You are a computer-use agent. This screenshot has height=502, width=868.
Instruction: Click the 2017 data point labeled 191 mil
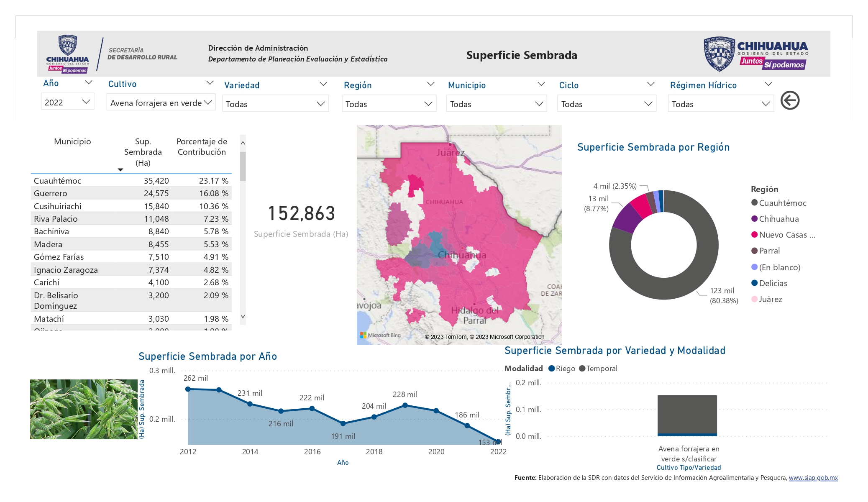tap(343, 424)
